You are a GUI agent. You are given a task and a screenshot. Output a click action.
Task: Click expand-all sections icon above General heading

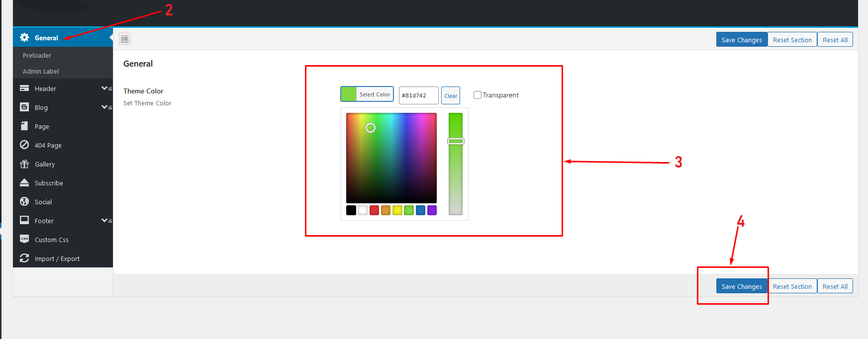(x=125, y=39)
